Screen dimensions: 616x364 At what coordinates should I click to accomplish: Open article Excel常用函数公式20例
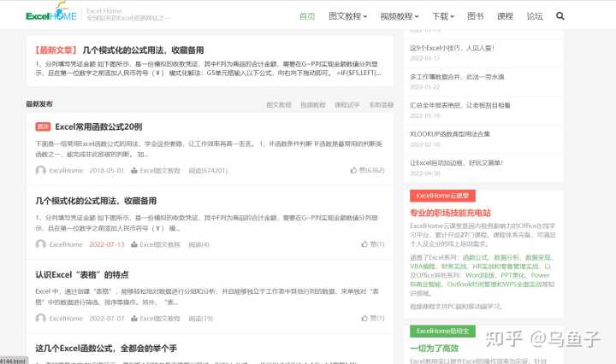point(98,126)
